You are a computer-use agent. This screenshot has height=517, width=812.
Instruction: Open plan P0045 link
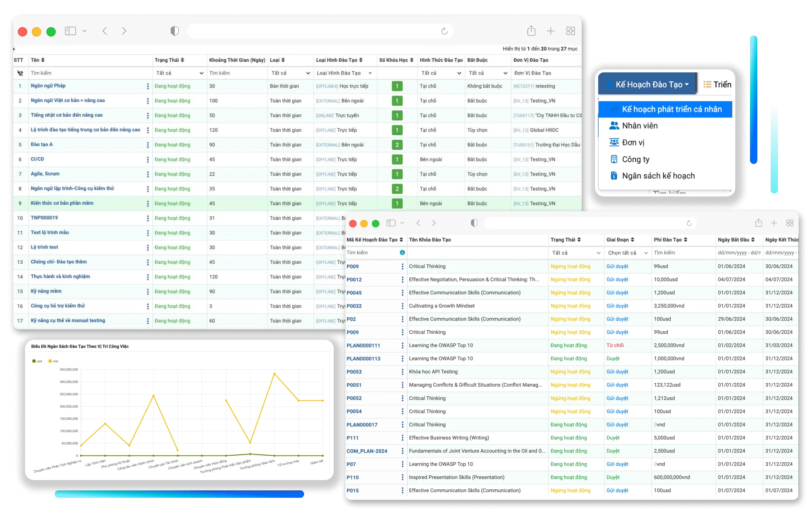[x=354, y=293]
